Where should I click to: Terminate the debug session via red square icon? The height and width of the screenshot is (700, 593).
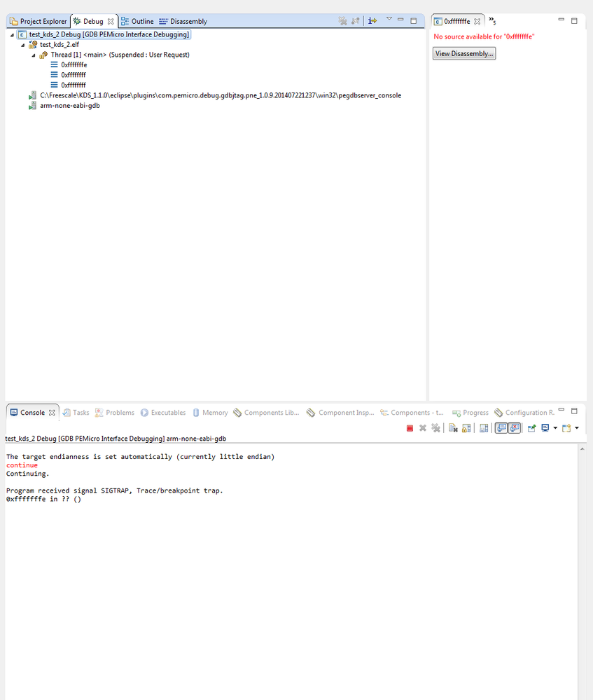(409, 427)
